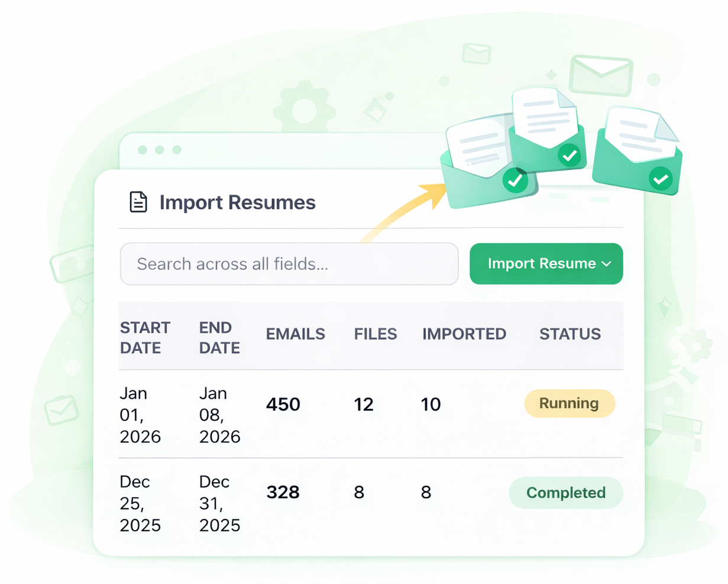The width and height of the screenshot is (728, 584).
Task: Select the green checkmark on the leftmost envelope
Action: [516, 181]
